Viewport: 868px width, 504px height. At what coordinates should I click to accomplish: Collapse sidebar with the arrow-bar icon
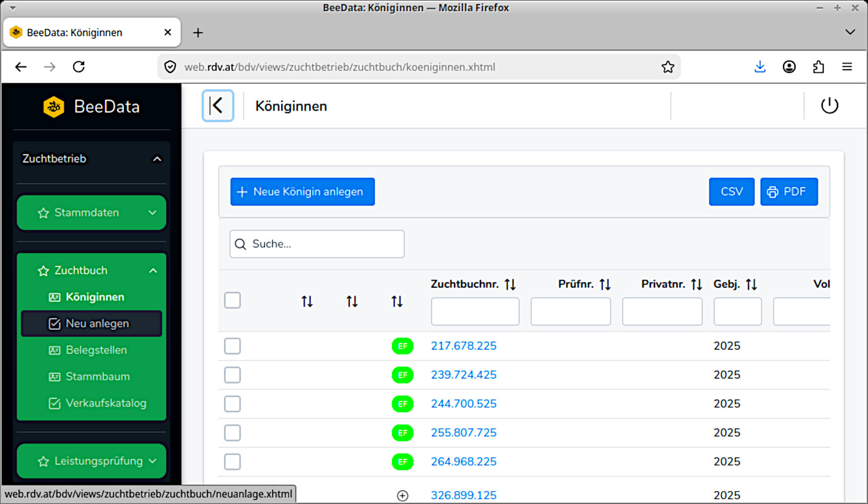217,106
